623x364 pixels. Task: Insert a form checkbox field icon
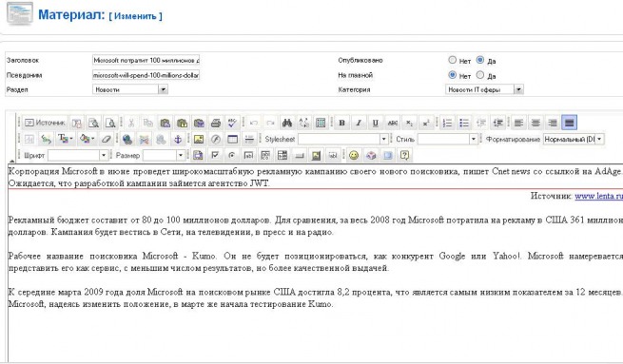pyautogui.click(x=215, y=155)
